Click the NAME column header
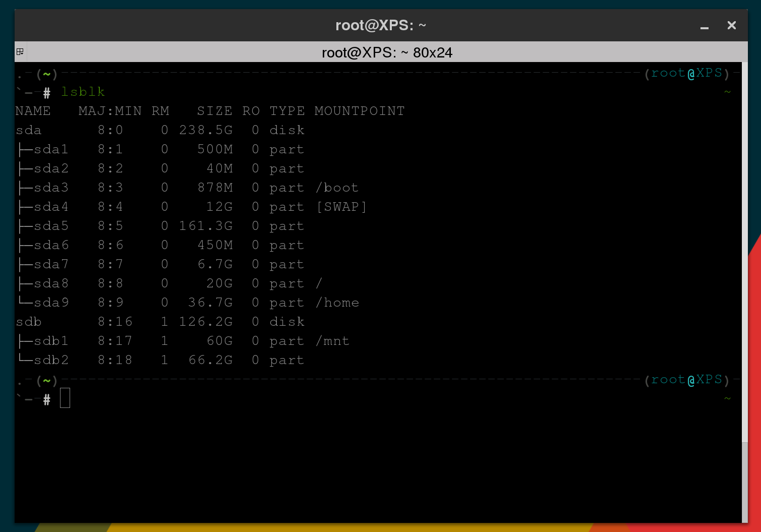 [33, 111]
